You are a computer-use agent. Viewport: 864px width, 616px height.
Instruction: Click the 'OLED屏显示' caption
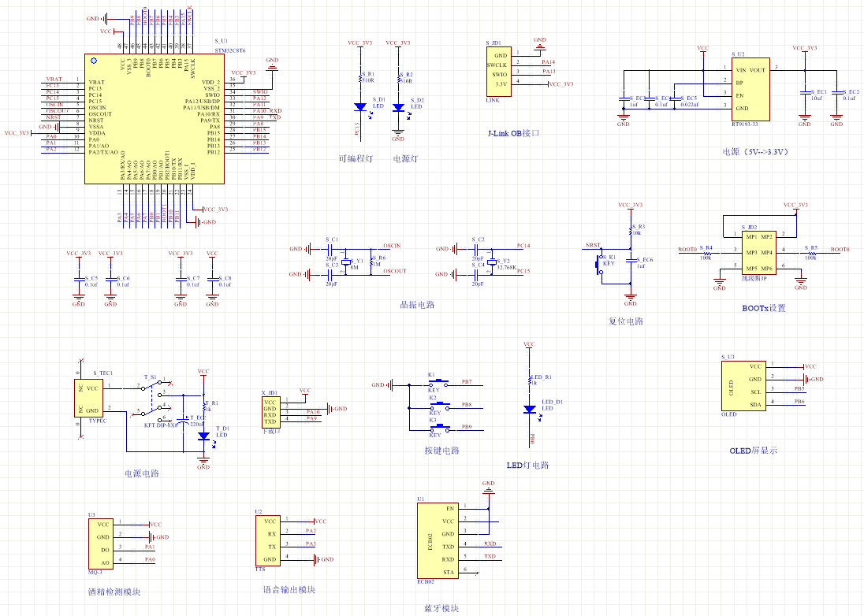pos(754,451)
